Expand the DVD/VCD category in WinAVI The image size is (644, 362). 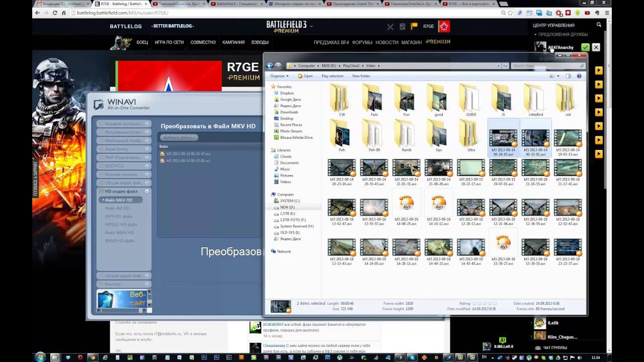point(124,166)
